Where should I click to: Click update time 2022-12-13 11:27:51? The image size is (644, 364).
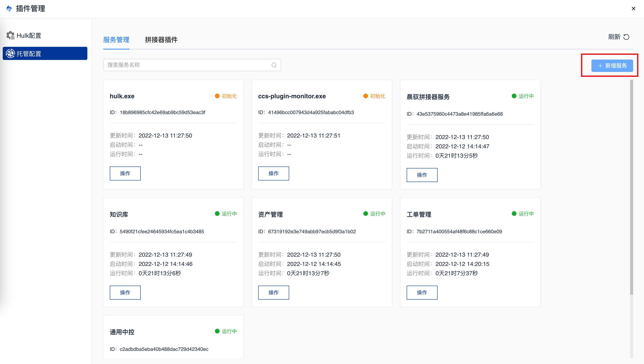(x=314, y=136)
